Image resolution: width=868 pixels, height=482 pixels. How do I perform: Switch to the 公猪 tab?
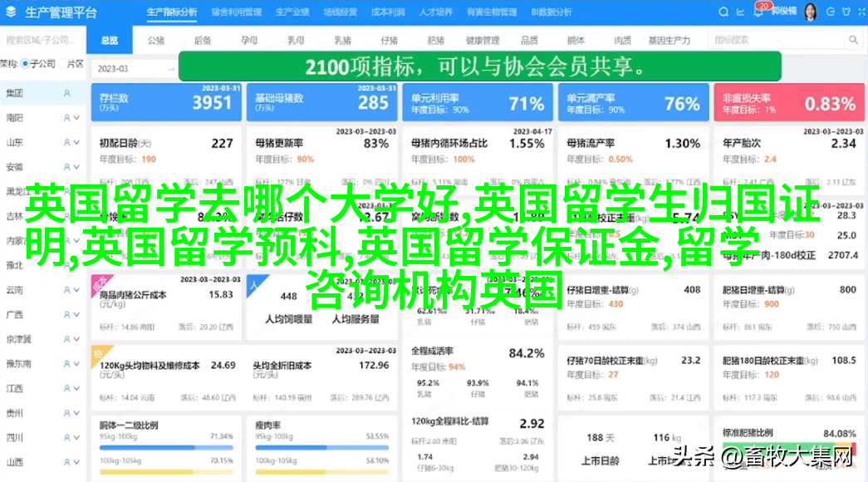(156, 40)
